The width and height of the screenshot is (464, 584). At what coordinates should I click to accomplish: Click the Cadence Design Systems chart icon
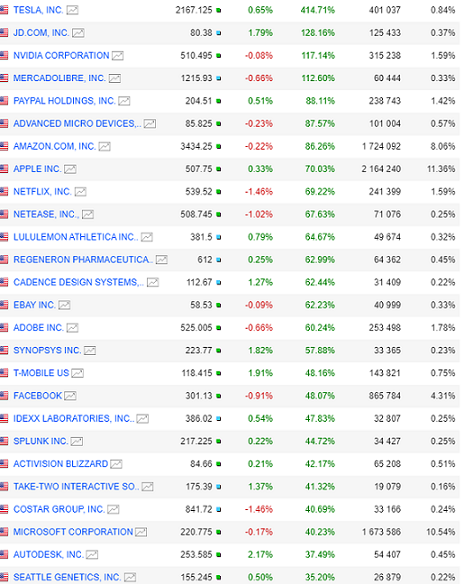[x=153, y=283]
